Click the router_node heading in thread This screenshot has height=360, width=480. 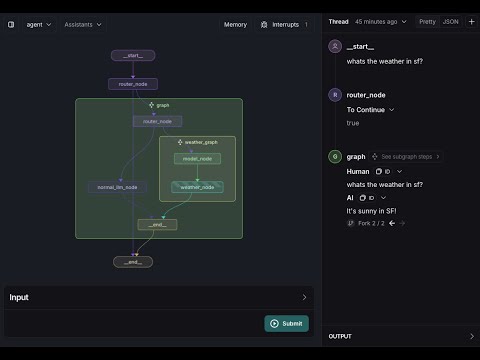[x=366, y=95]
